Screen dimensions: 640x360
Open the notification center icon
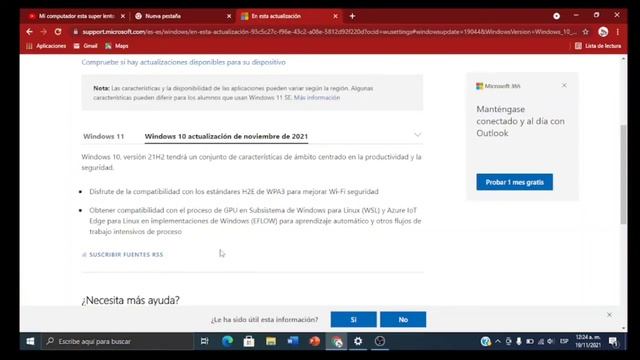point(613,341)
